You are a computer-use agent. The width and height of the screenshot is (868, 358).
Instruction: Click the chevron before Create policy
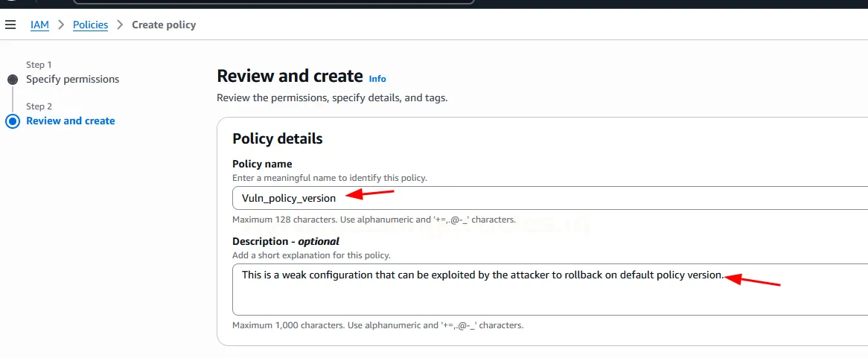[x=120, y=25]
